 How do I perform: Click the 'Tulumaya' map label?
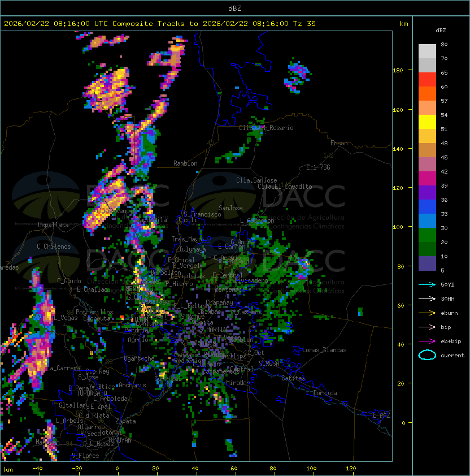pyautogui.click(x=193, y=249)
